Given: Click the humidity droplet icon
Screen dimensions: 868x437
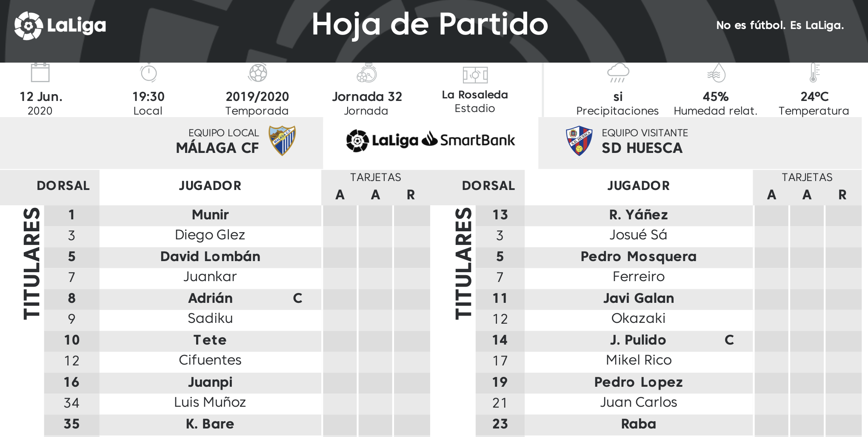Looking at the screenshot, I should click(716, 72).
